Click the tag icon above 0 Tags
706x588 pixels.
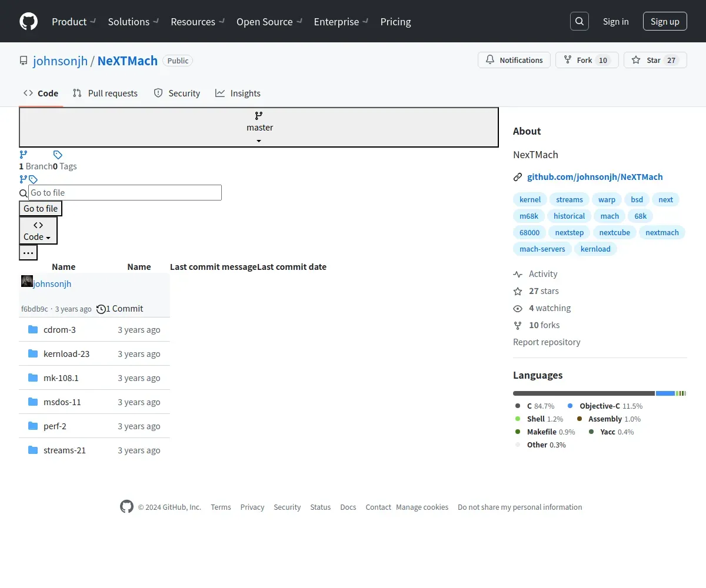click(x=58, y=155)
